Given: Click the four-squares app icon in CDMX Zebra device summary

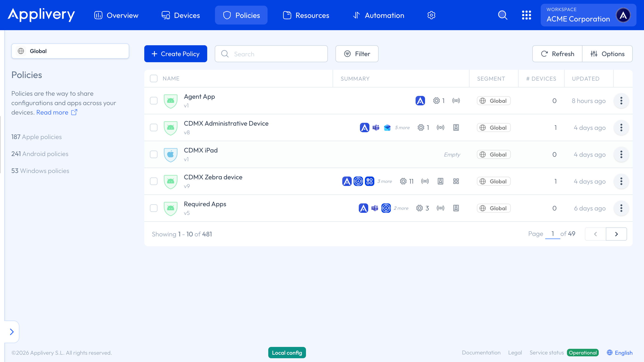Looking at the screenshot, I should click(369, 181).
